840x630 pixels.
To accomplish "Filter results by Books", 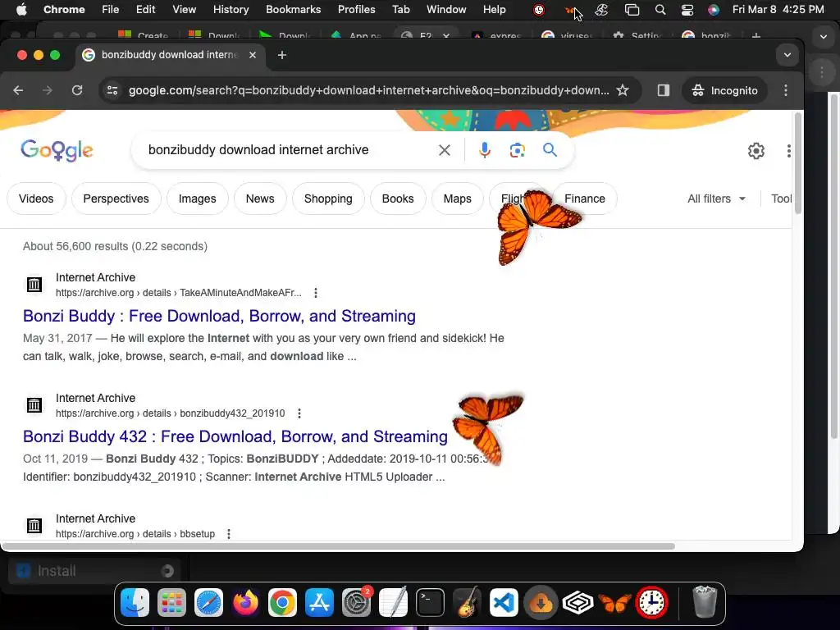I will (x=398, y=199).
